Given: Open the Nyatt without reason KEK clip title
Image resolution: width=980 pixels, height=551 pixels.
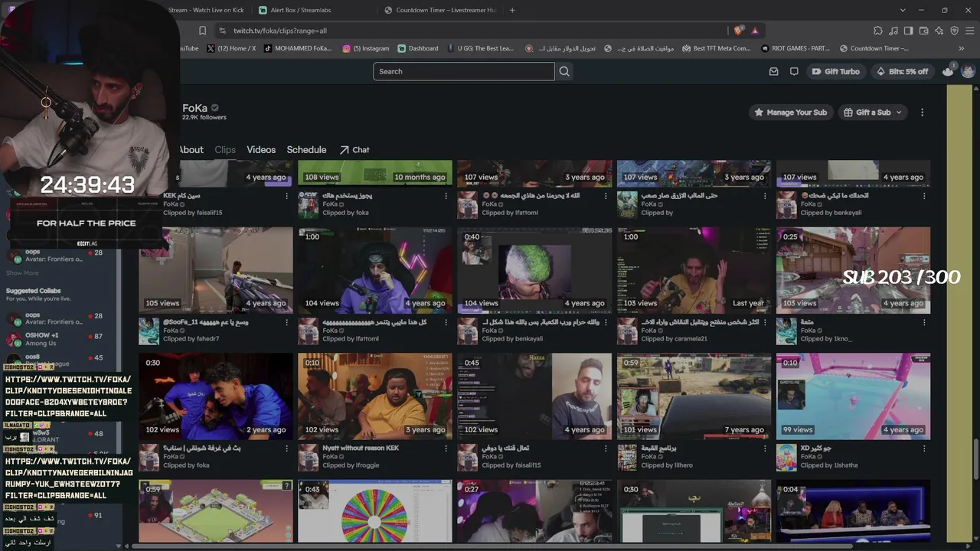Looking at the screenshot, I should (361, 448).
